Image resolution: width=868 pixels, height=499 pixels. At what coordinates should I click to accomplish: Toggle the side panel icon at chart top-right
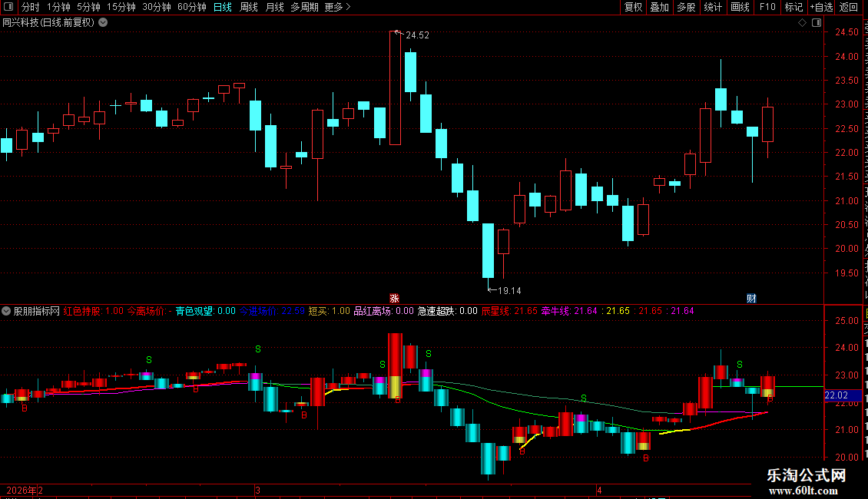tap(817, 23)
